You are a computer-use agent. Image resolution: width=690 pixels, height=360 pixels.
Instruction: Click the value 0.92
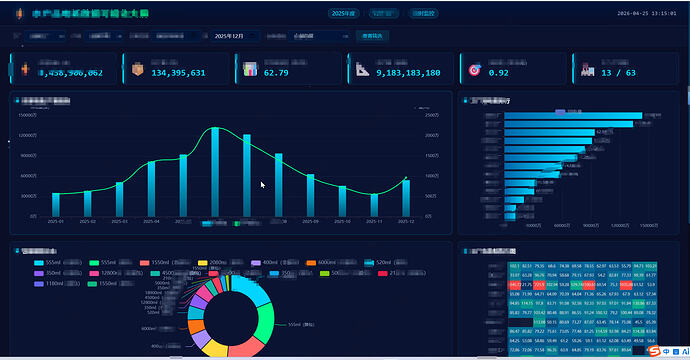pos(499,73)
